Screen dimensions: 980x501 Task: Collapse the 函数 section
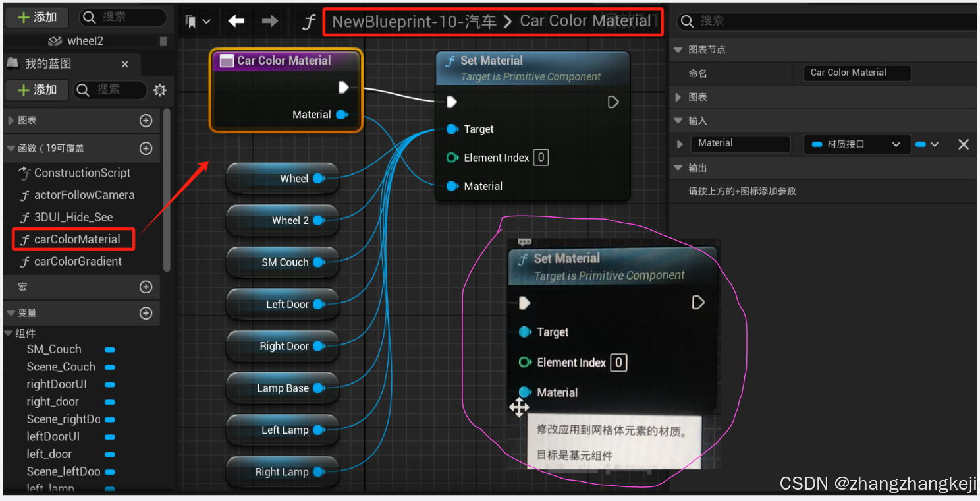[11, 148]
